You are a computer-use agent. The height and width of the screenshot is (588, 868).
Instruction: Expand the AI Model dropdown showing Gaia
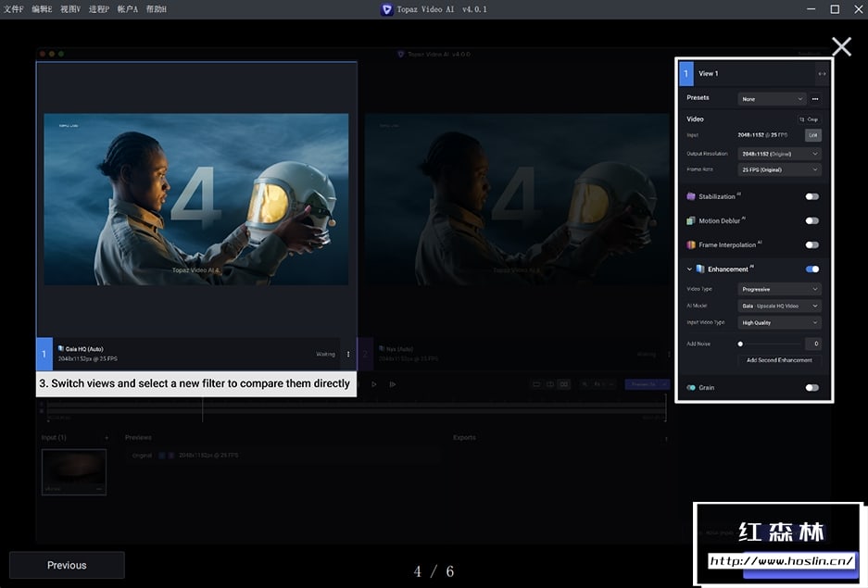pos(779,306)
